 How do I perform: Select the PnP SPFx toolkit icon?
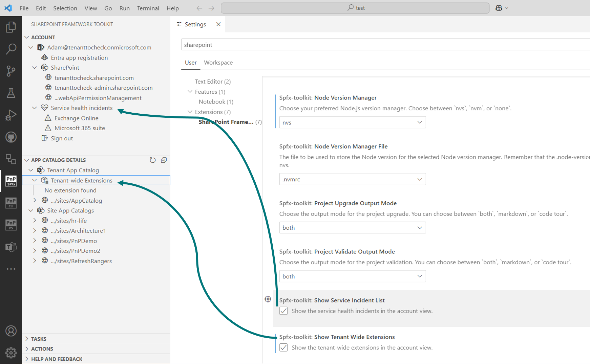(x=11, y=181)
